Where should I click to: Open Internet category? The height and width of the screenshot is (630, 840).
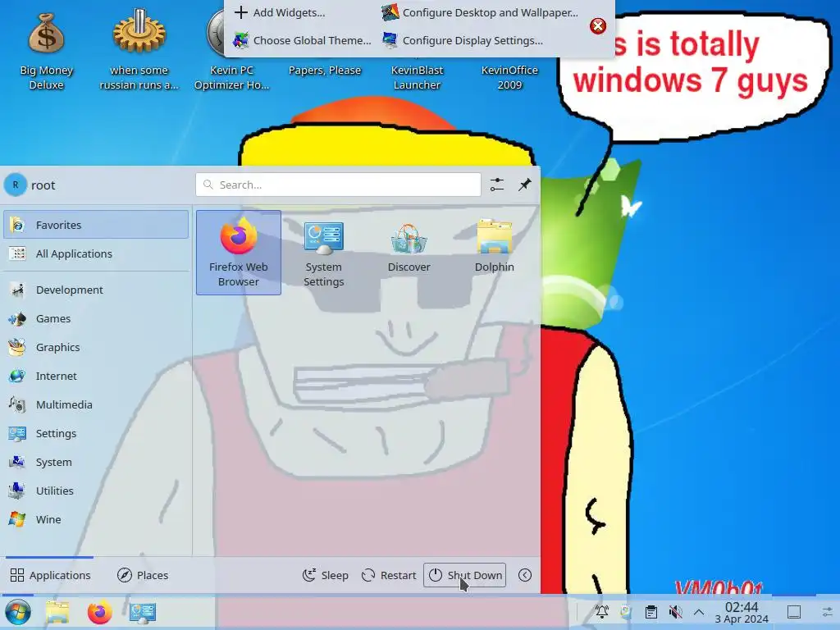[x=96, y=376]
